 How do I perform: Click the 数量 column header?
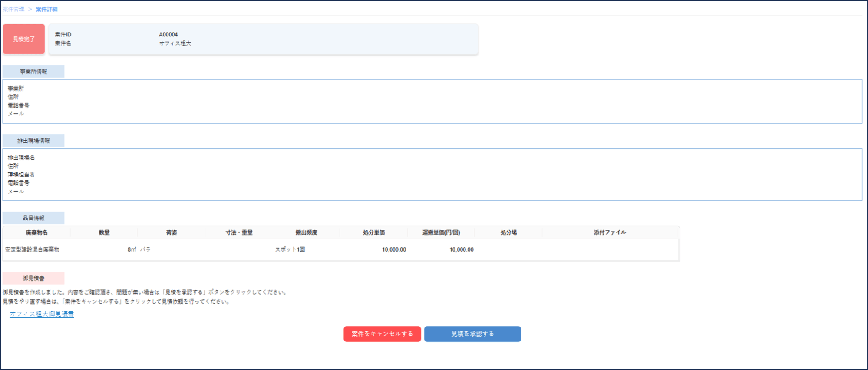[x=104, y=232]
